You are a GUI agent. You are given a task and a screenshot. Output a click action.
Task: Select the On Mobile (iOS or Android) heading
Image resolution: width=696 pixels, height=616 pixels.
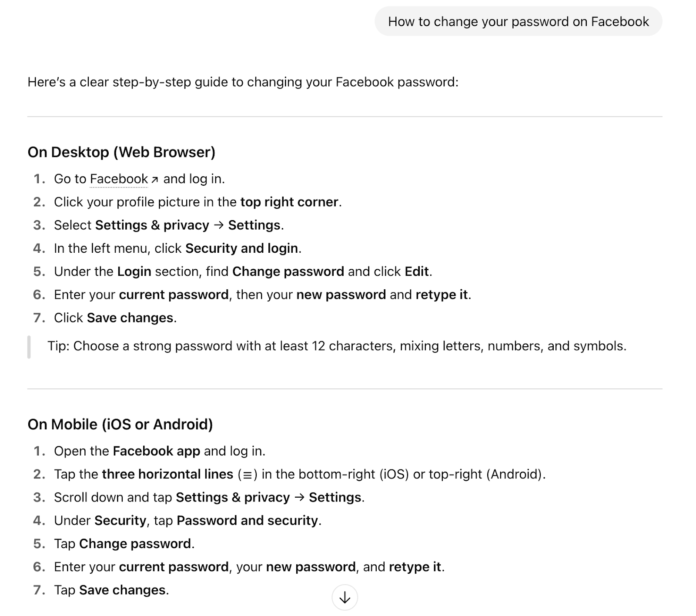click(x=121, y=425)
